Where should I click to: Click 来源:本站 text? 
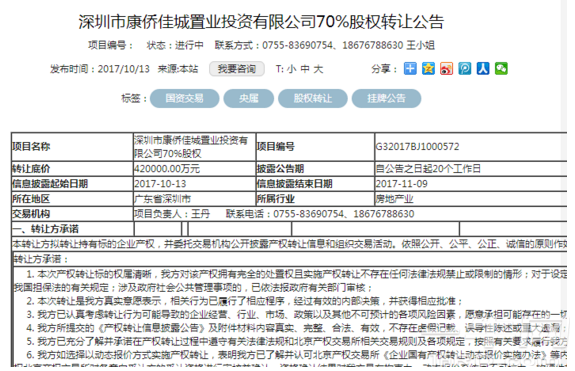[x=178, y=69]
